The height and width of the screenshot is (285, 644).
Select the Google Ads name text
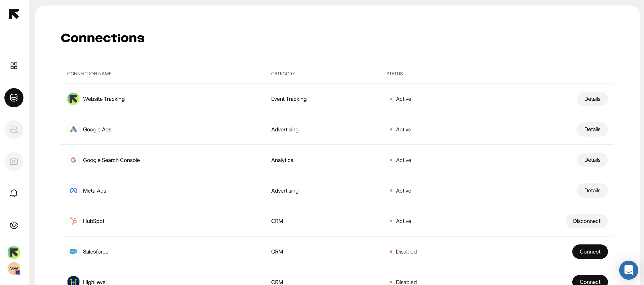click(x=97, y=130)
